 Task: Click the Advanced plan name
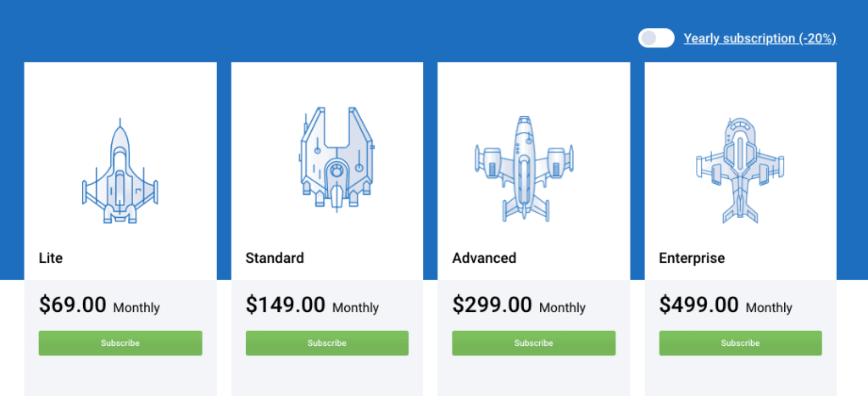484,258
